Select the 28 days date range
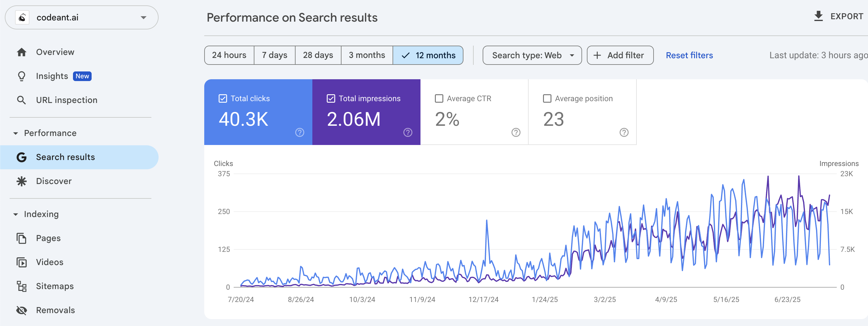This screenshot has width=868, height=326. 318,55
